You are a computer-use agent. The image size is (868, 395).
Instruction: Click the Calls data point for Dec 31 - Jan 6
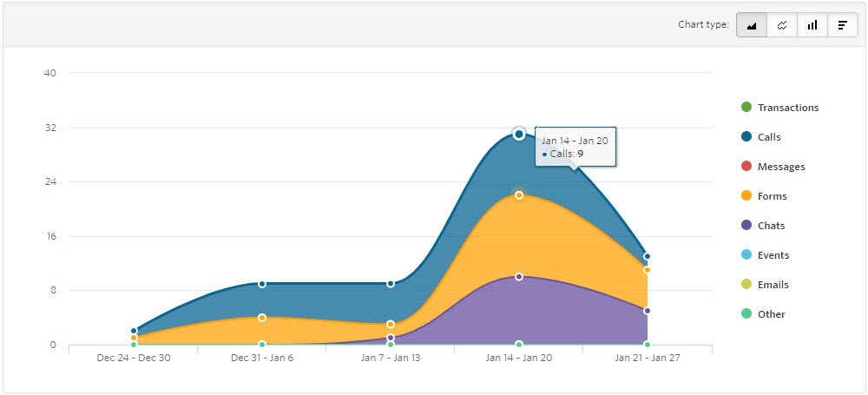point(262,284)
